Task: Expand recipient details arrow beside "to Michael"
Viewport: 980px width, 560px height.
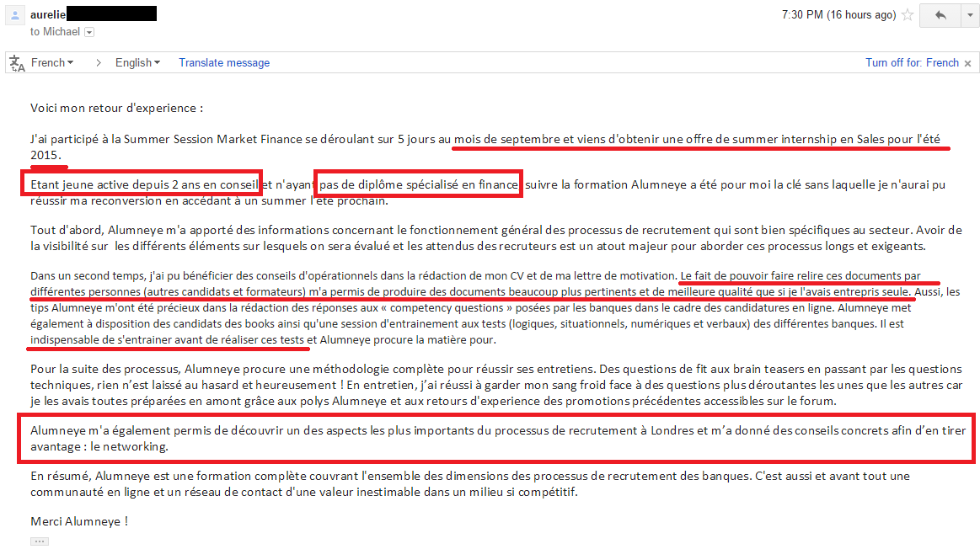Action: [89, 32]
